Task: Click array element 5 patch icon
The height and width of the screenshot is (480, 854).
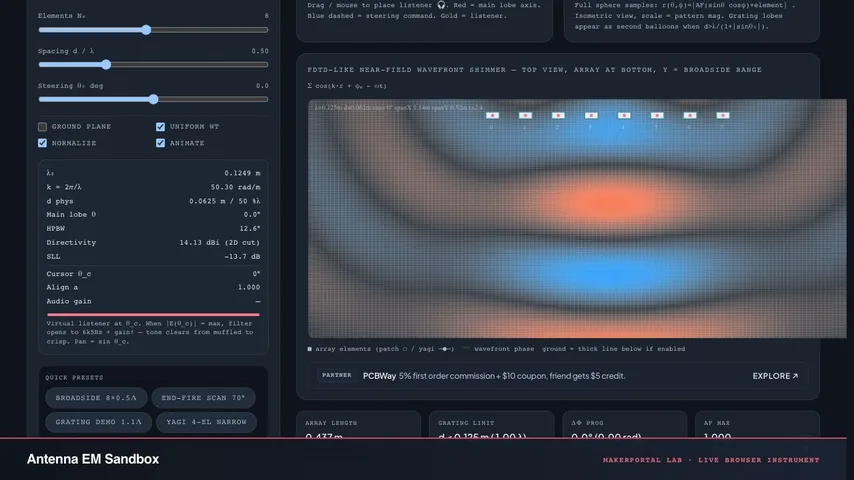Action: [657, 116]
